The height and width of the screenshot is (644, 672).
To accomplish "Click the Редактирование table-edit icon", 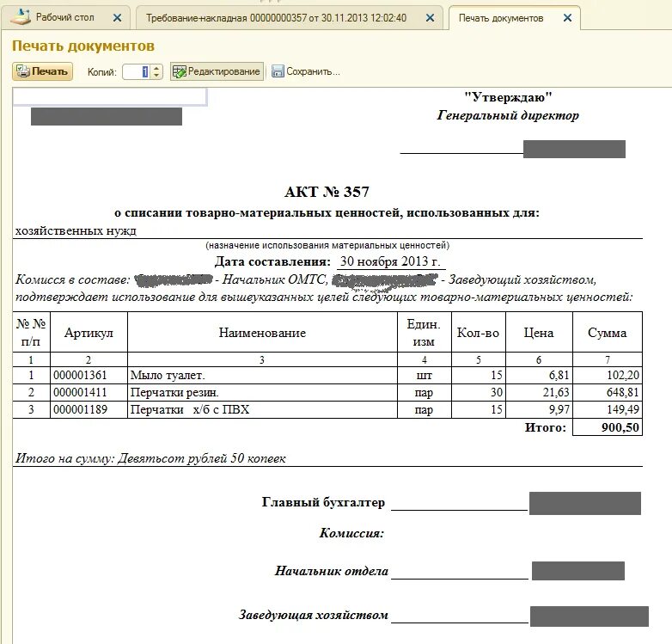I will tap(179, 71).
